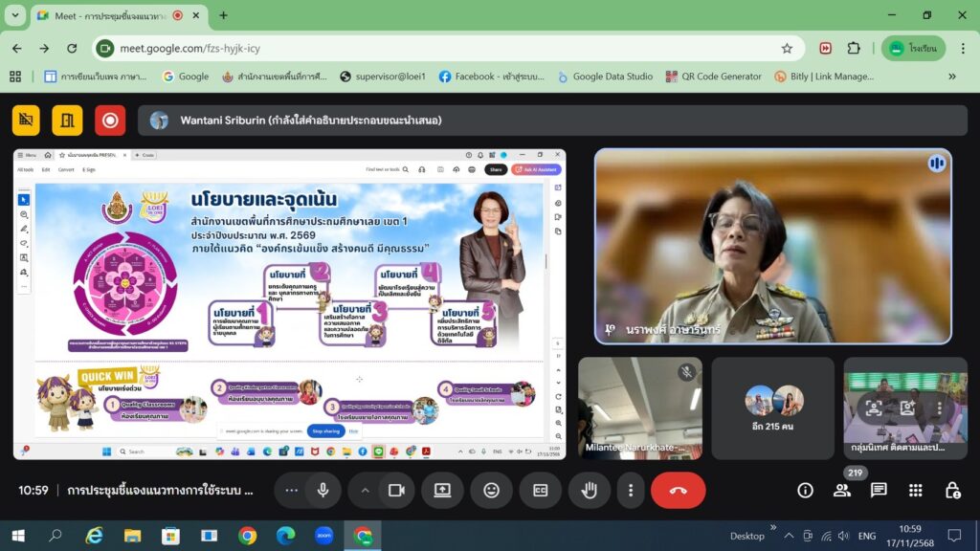Open host controls lock icon
The height and width of the screenshot is (551, 980).
coord(952,490)
